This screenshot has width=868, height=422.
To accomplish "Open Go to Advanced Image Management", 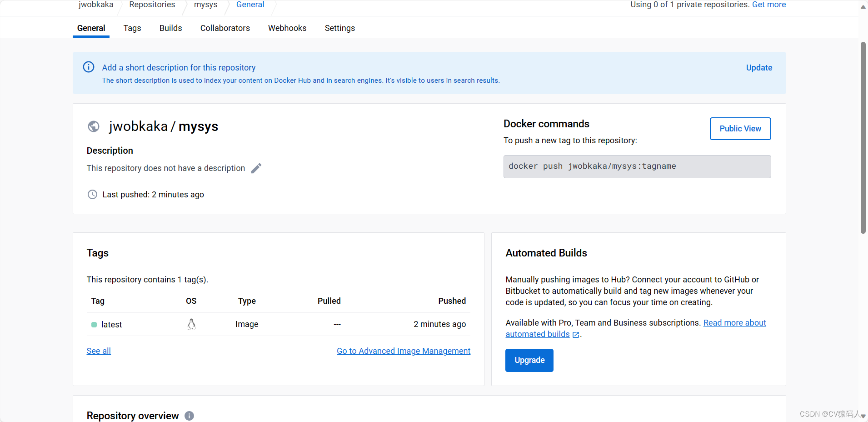I will pos(404,351).
